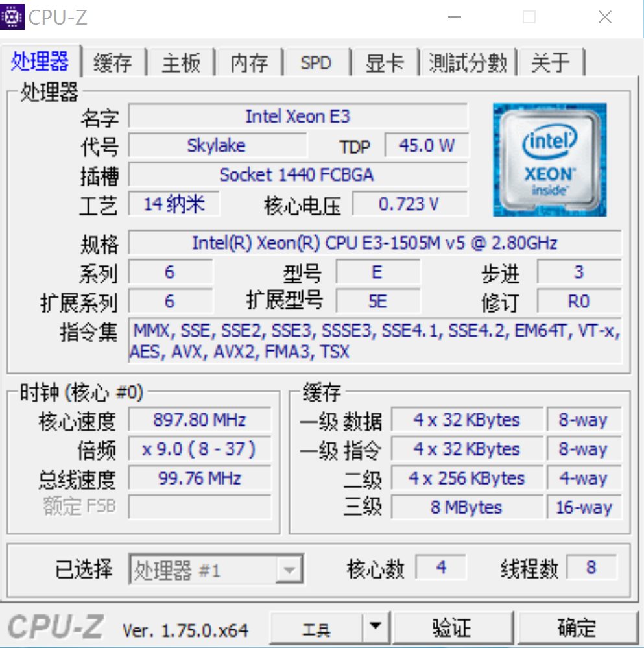Click the 扩展型号 value 5E
The width and height of the screenshot is (644, 648).
coord(378,301)
